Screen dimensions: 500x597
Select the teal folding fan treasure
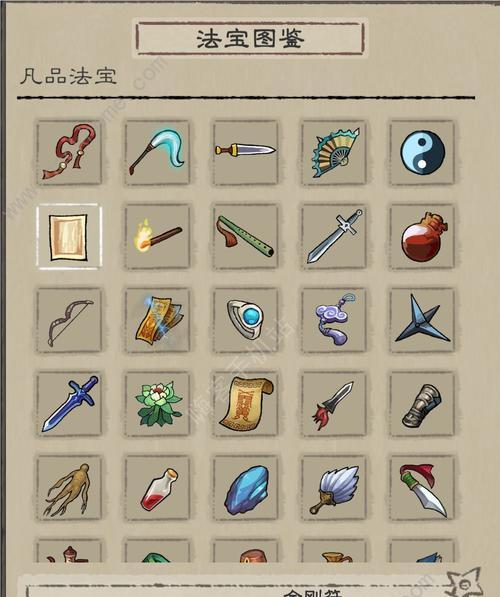tap(334, 152)
